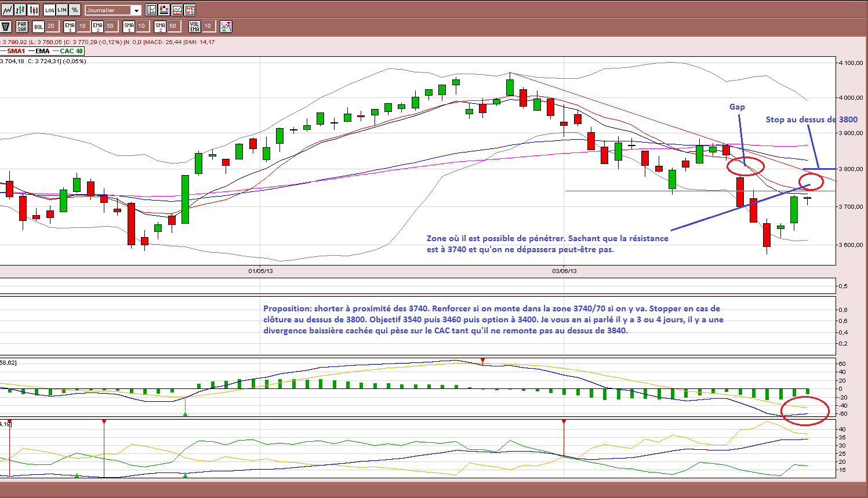
Task: Click the CAC 40 legend label
Action: [71, 51]
